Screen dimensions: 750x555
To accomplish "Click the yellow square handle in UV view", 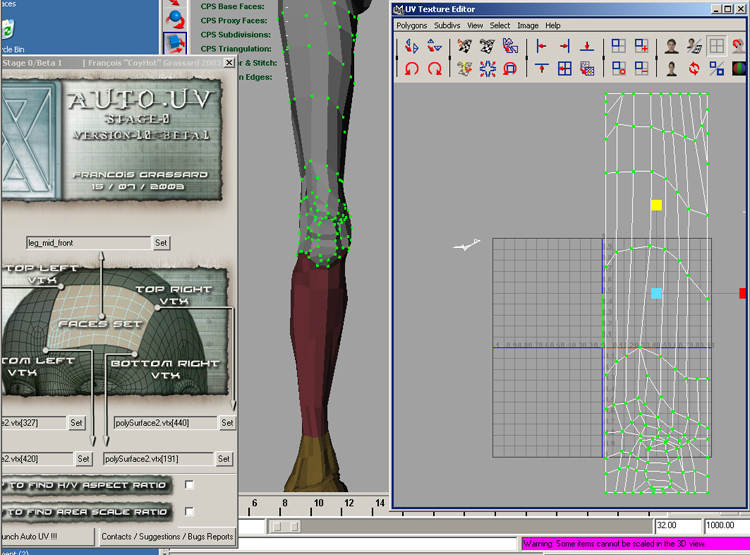I will [656, 205].
